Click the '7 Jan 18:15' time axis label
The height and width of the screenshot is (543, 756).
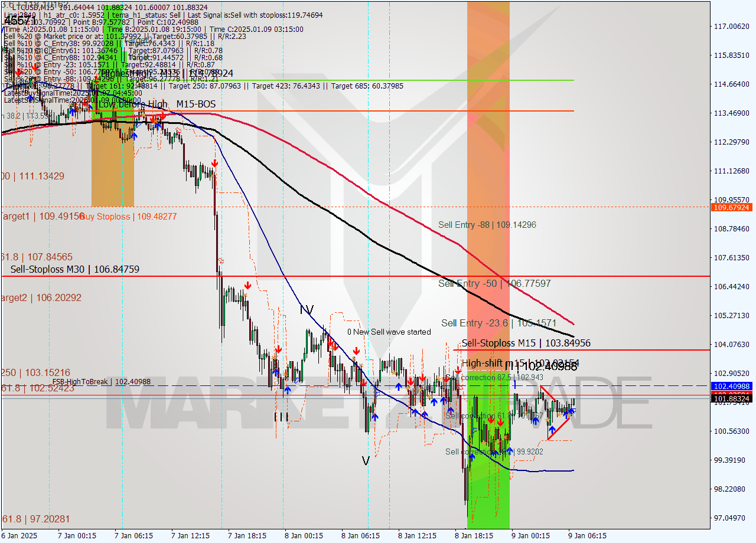(247, 536)
